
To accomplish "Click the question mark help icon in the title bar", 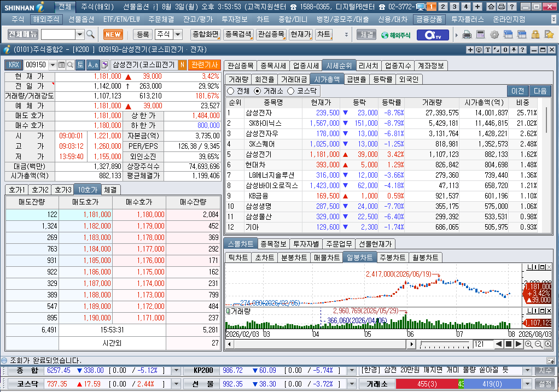I will coord(511,7).
